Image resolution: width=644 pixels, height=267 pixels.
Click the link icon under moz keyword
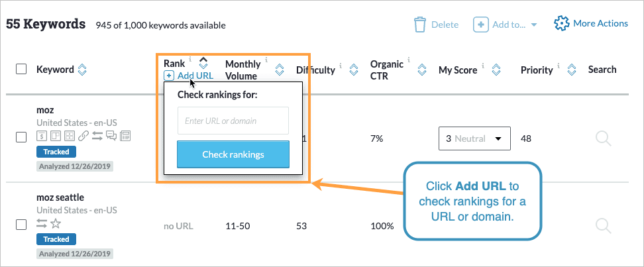83,136
